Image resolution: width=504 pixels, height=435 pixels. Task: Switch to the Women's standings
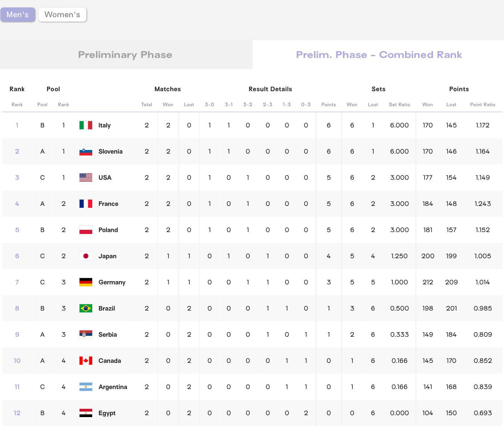tap(62, 15)
